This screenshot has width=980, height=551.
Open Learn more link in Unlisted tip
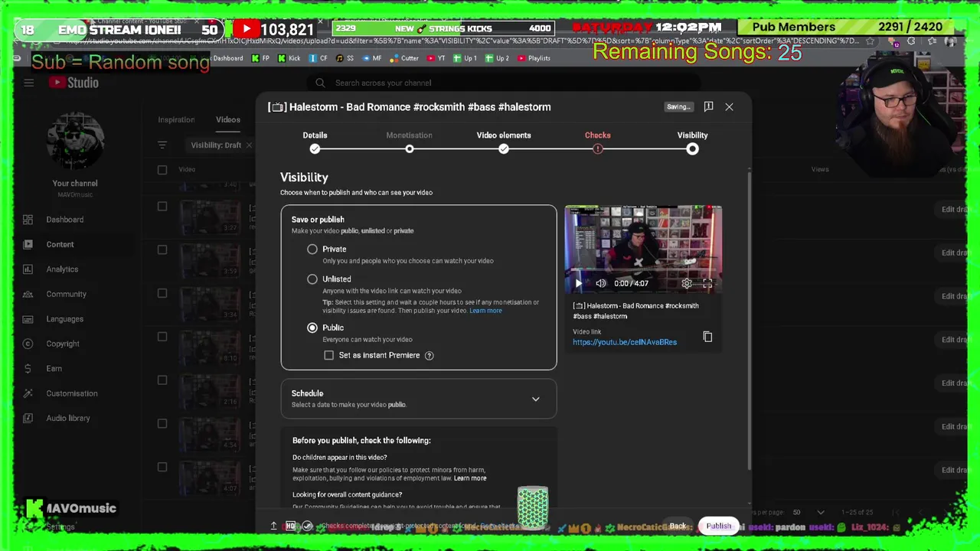485,311
